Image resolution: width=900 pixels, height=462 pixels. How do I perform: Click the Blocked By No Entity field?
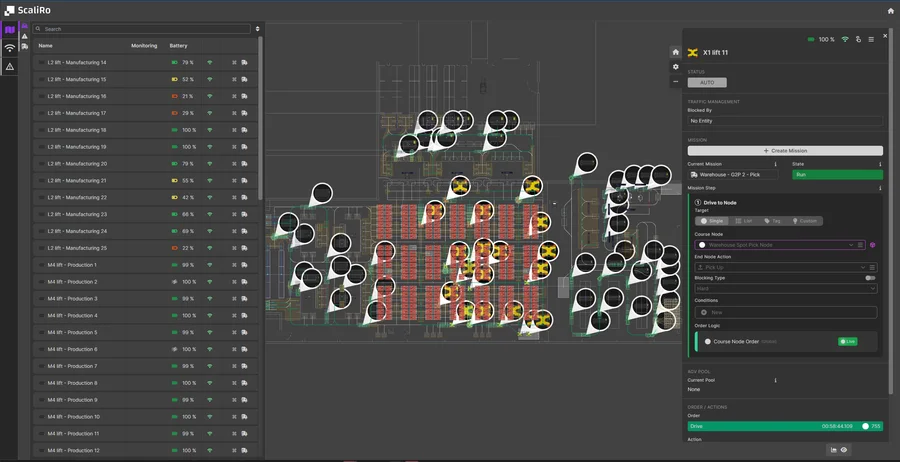[785, 121]
